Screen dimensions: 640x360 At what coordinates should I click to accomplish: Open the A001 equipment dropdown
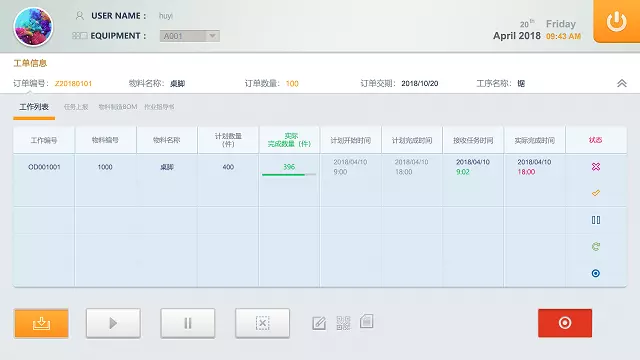[x=190, y=36]
